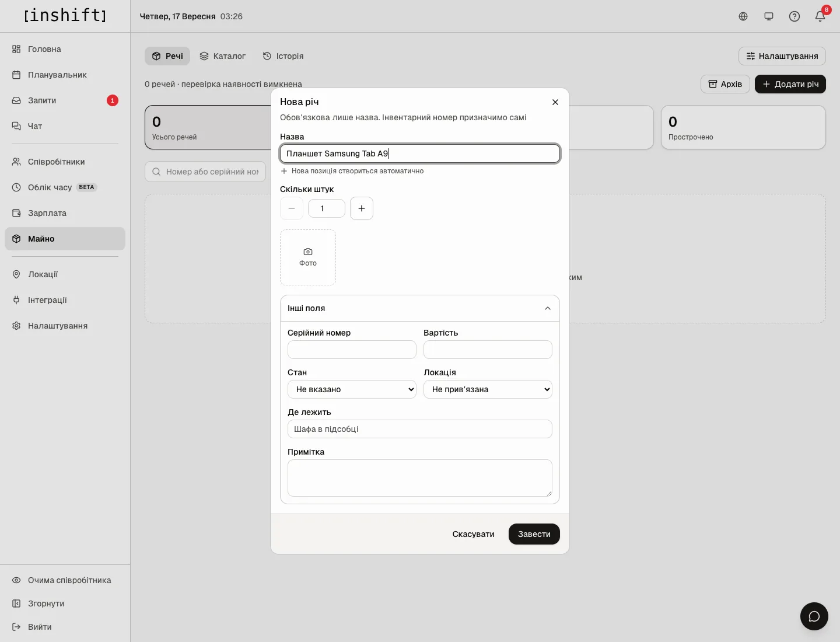This screenshot has height=642, width=840.
Task: Decrease quantity with the minus button
Action: 292,208
